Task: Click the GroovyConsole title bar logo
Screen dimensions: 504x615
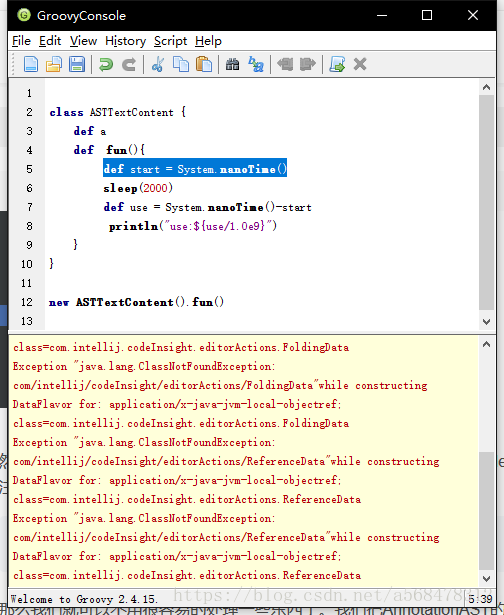Action: [x=24, y=15]
